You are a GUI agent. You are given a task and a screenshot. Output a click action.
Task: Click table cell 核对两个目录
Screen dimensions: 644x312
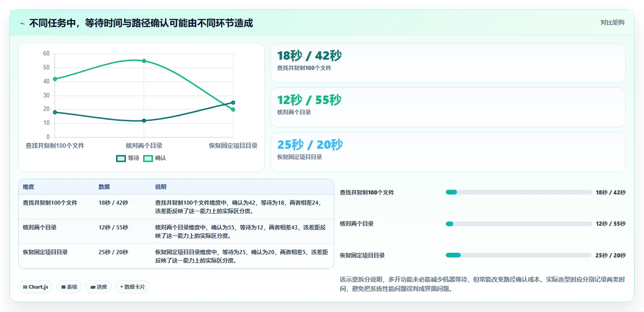[x=40, y=228]
